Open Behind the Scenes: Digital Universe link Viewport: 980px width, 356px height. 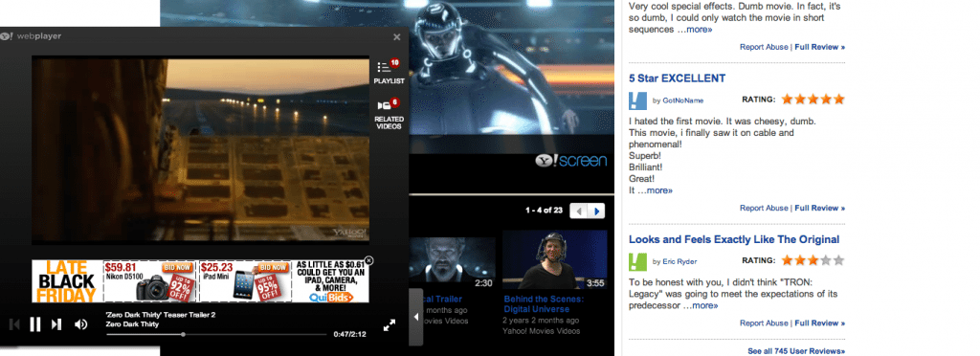click(544, 304)
